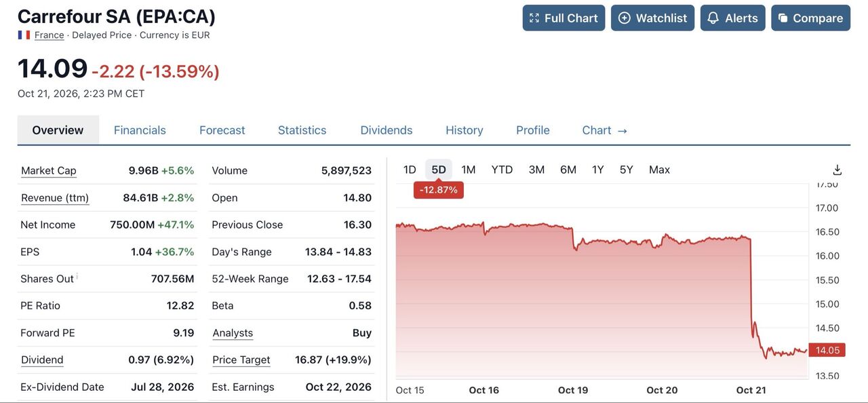
Task: Open the Chart tab with arrow
Action: click(x=605, y=130)
